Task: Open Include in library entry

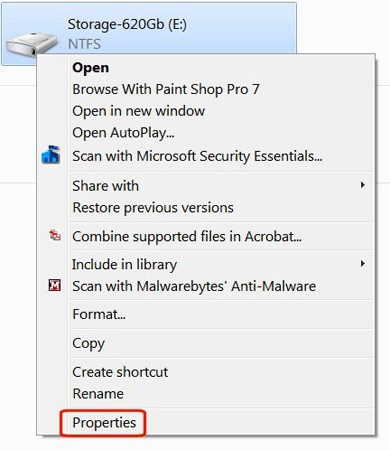Action: pos(124,265)
